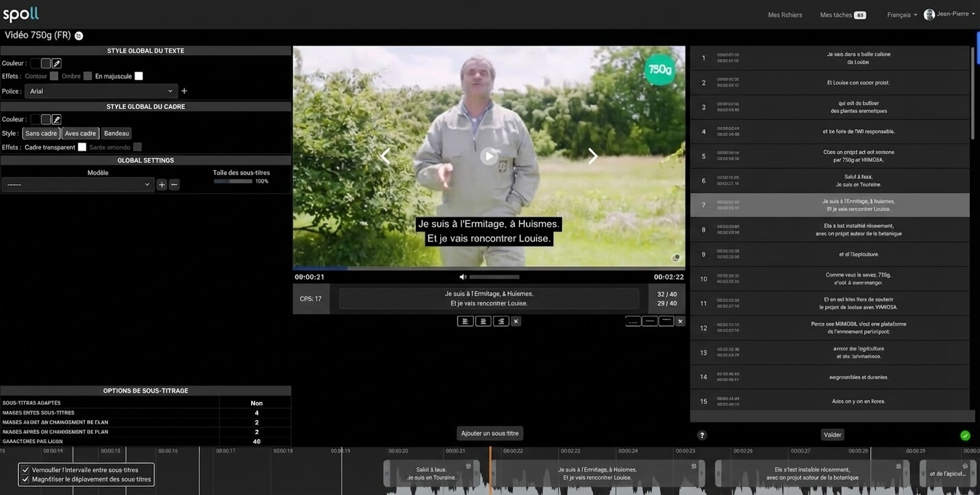Viewport: 980px width, 495px height.
Task: Add a new font with the plus icon
Action: coord(184,91)
